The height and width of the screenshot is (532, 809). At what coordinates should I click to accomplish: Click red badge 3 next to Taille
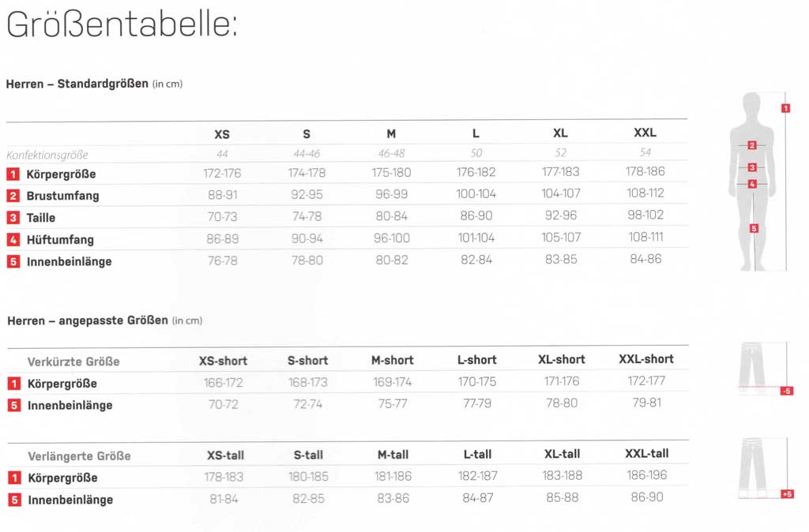[13, 218]
